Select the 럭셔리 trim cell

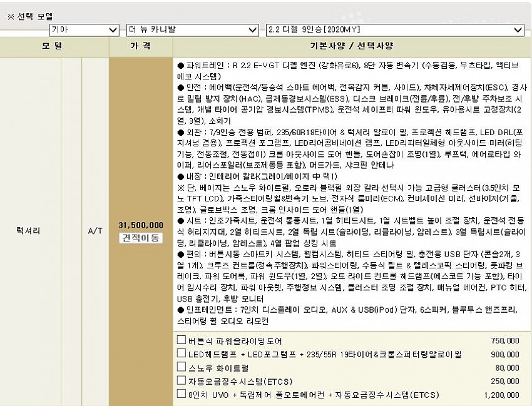tap(29, 231)
